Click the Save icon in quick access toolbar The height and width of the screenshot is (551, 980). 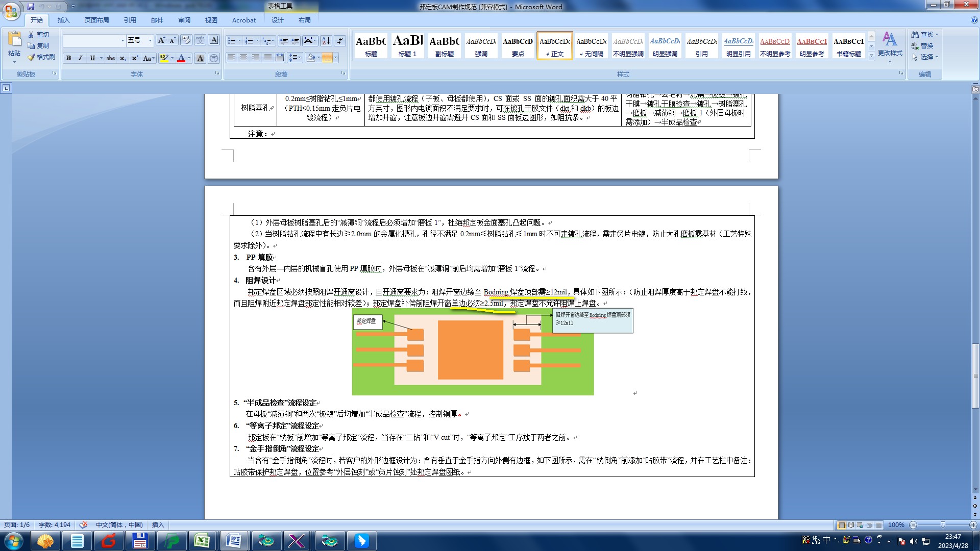point(31,7)
